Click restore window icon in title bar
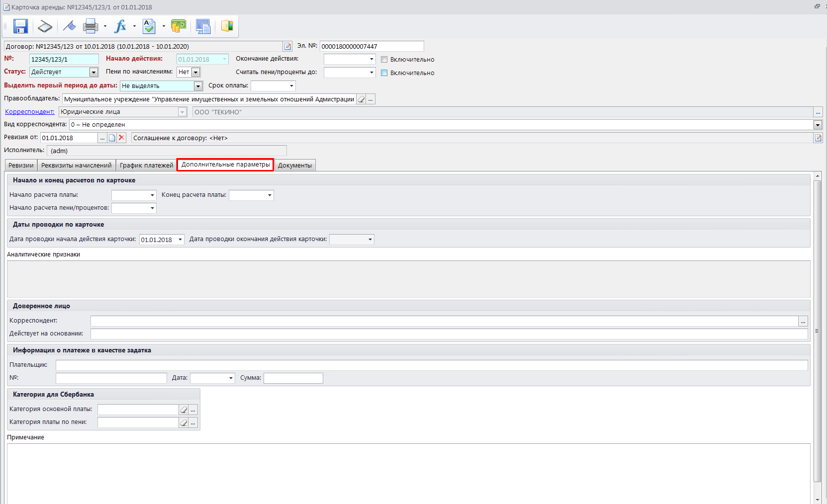 click(x=817, y=6)
